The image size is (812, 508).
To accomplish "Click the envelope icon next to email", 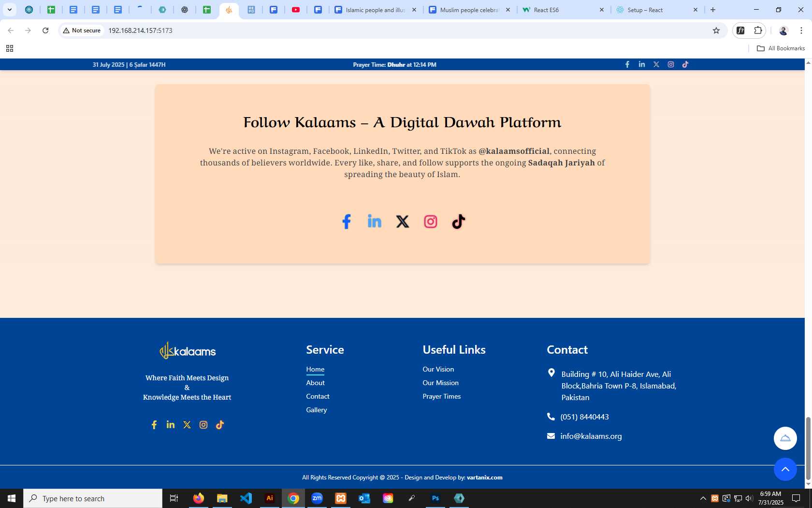I will coord(551,436).
